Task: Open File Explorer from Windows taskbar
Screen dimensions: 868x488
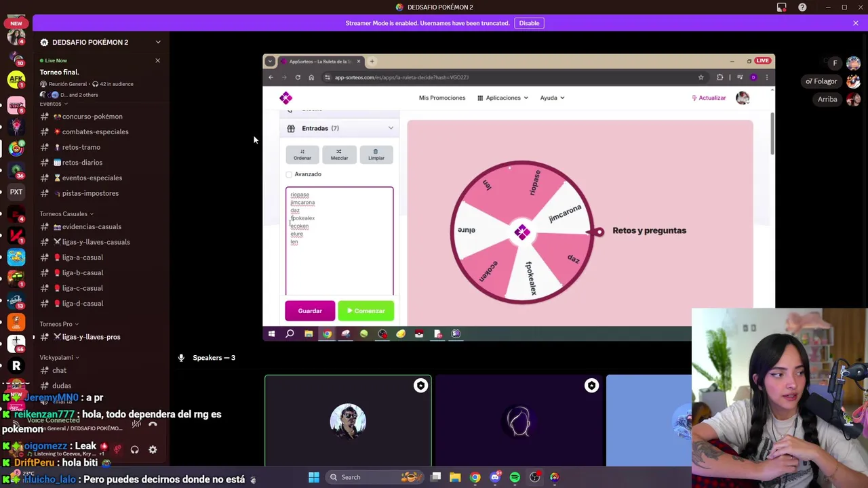Action: [x=455, y=477]
